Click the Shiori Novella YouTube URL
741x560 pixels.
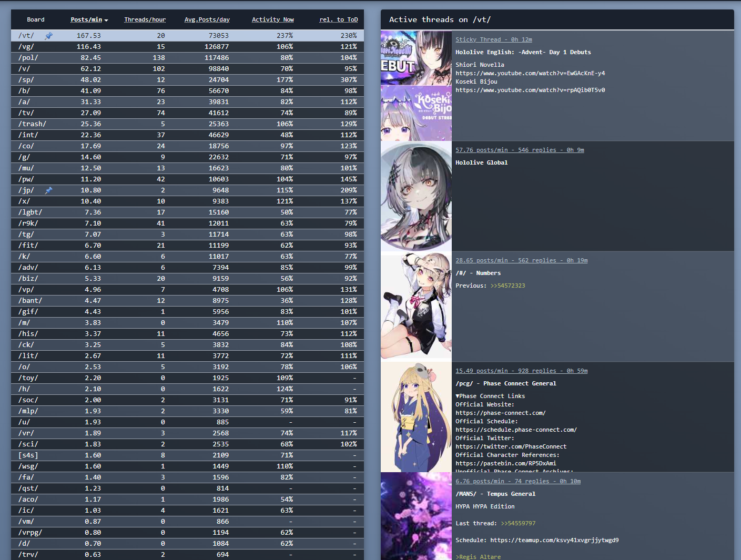point(530,73)
